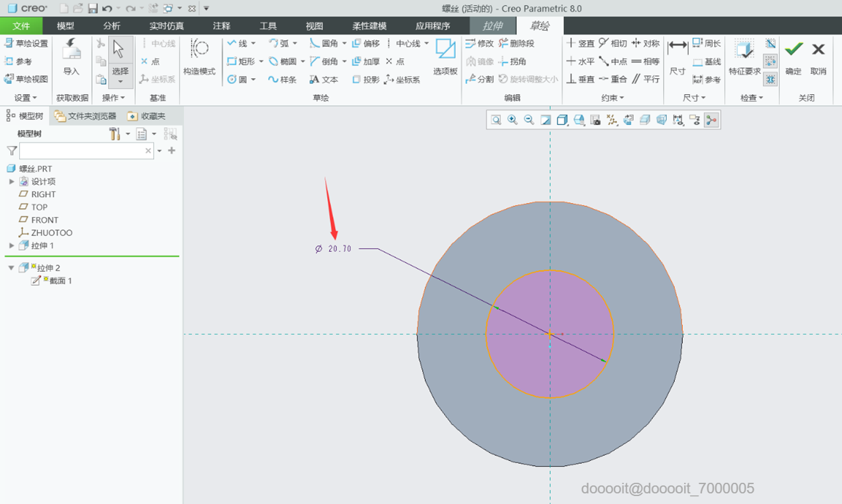
Task: Open 选项板 (palette) tool
Action: click(x=445, y=57)
